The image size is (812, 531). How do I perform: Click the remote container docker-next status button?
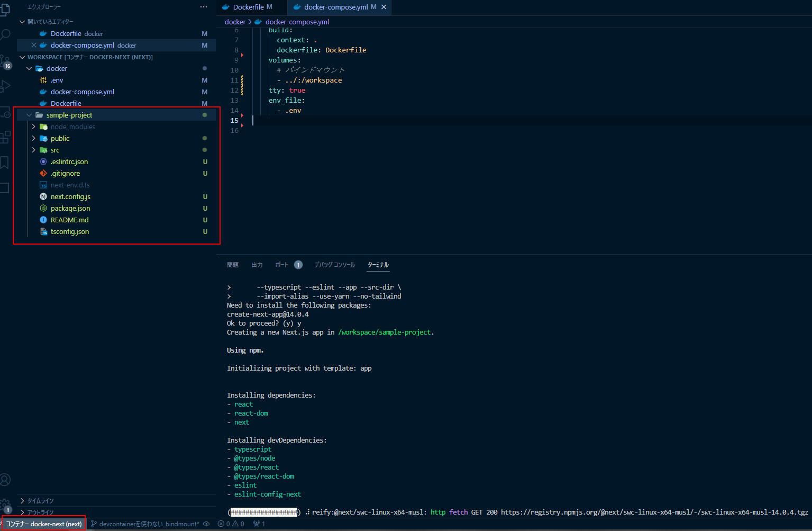pyautogui.click(x=43, y=524)
